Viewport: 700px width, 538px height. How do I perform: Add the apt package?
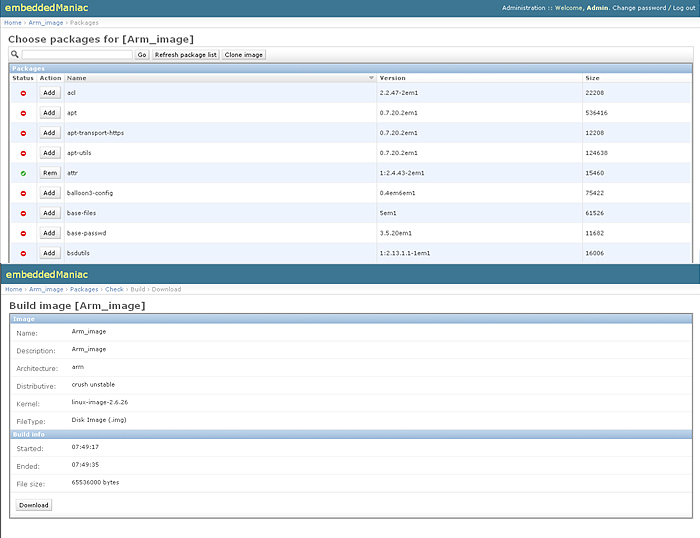point(50,113)
